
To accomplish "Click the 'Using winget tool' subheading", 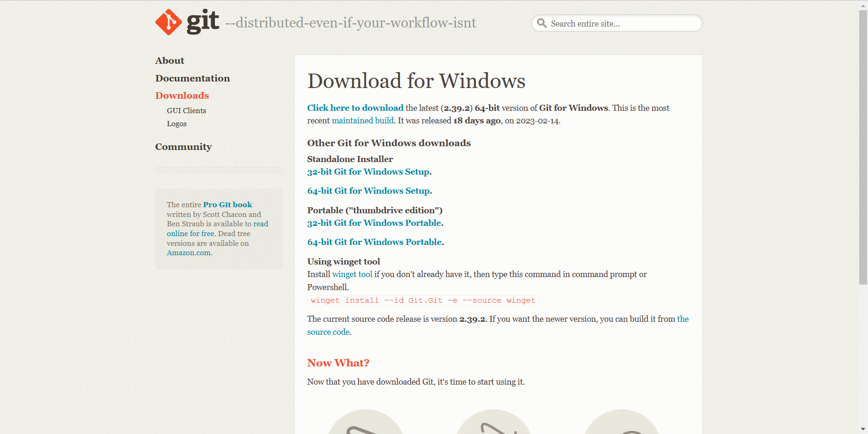I will 344,262.
